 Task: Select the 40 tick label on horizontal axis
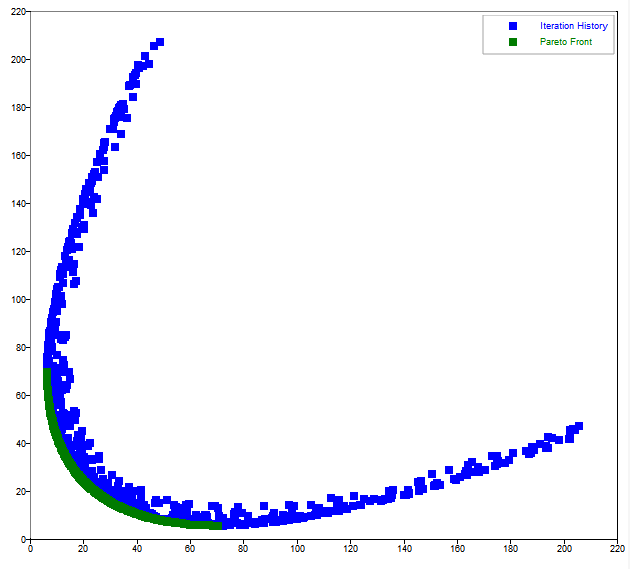tap(137, 549)
